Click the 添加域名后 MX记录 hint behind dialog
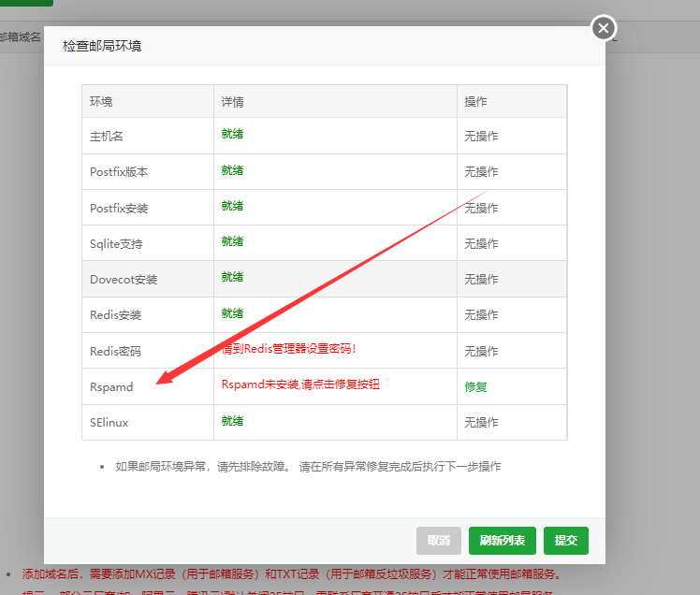Screen dimensions: 700x595 292,574
